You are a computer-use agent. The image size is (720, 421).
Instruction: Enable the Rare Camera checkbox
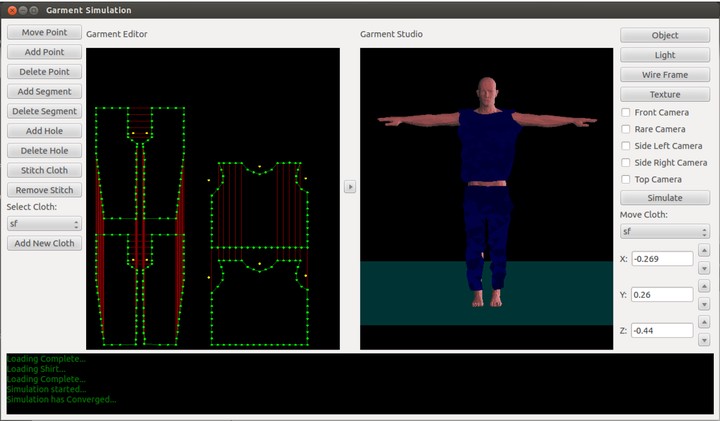pyautogui.click(x=625, y=129)
